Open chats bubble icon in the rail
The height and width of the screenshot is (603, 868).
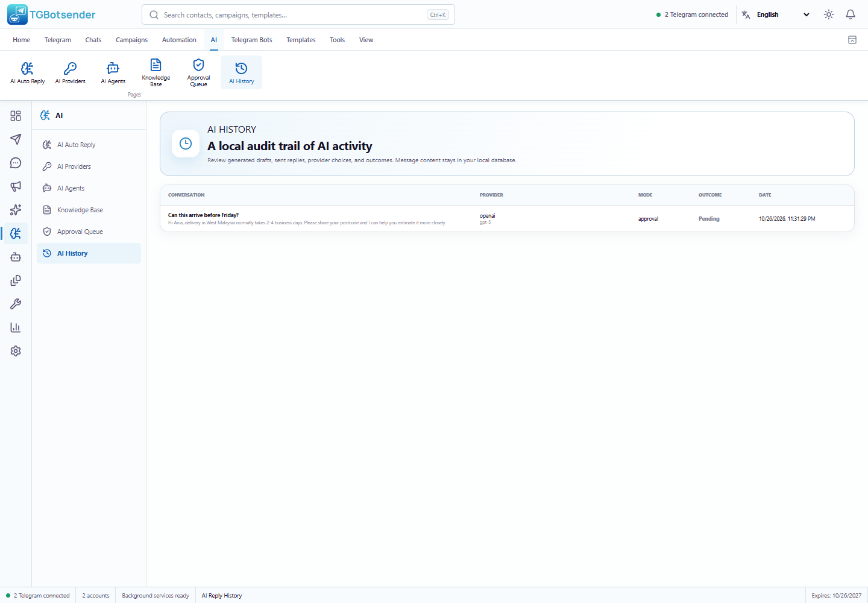pos(16,163)
